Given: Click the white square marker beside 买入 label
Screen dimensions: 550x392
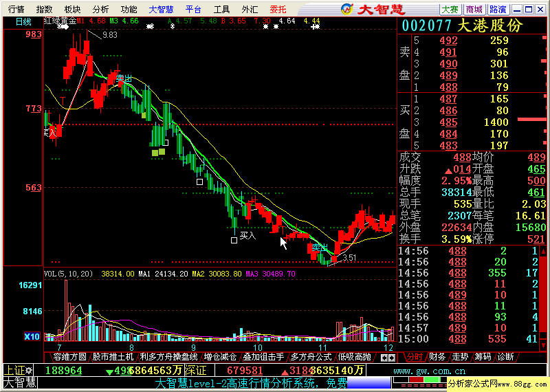Looking at the screenshot, I should (x=234, y=241).
